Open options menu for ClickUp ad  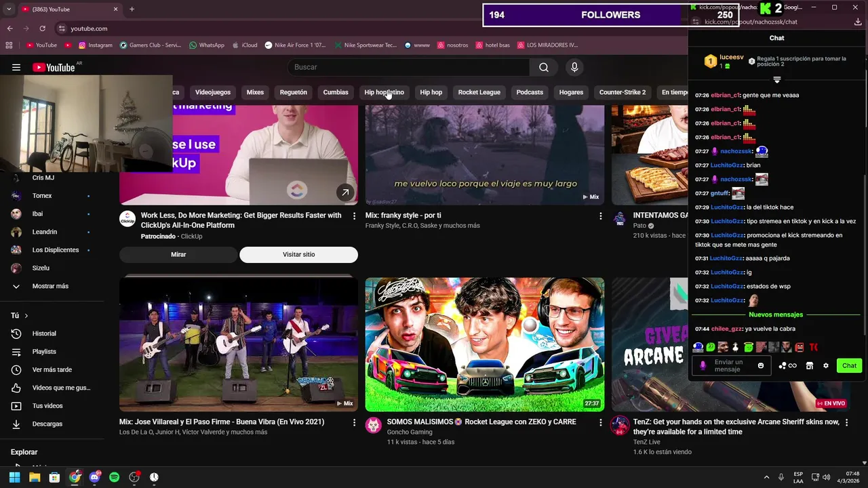pyautogui.click(x=354, y=216)
